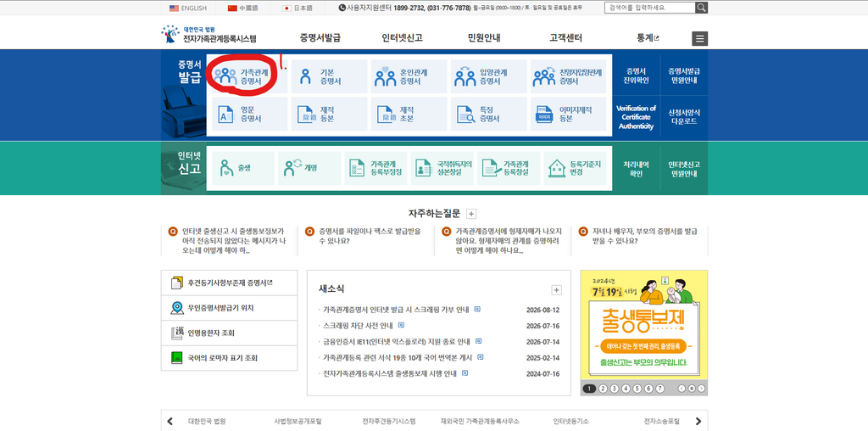
Task: Go to court family registry home logo
Action: click(x=209, y=34)
